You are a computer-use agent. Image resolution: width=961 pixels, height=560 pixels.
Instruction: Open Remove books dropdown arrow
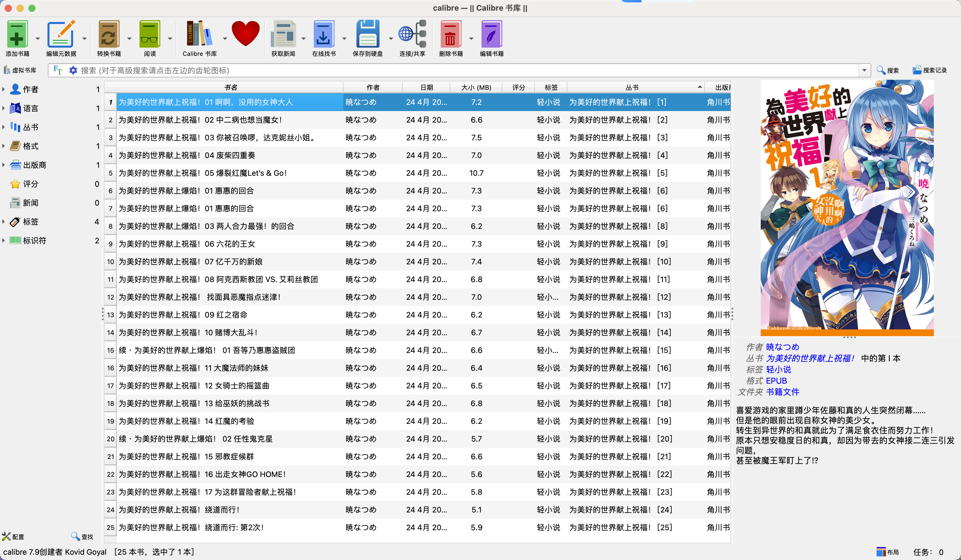471,38
